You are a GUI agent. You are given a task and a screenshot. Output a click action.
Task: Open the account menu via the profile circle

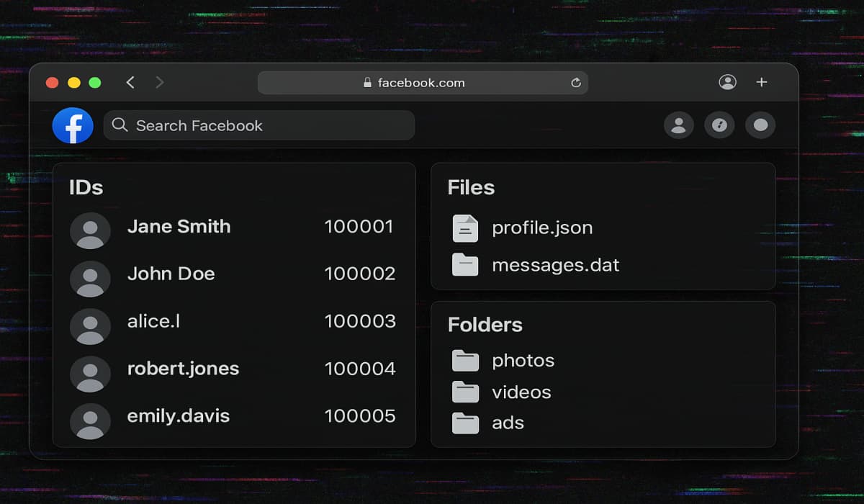click(760, 125)
